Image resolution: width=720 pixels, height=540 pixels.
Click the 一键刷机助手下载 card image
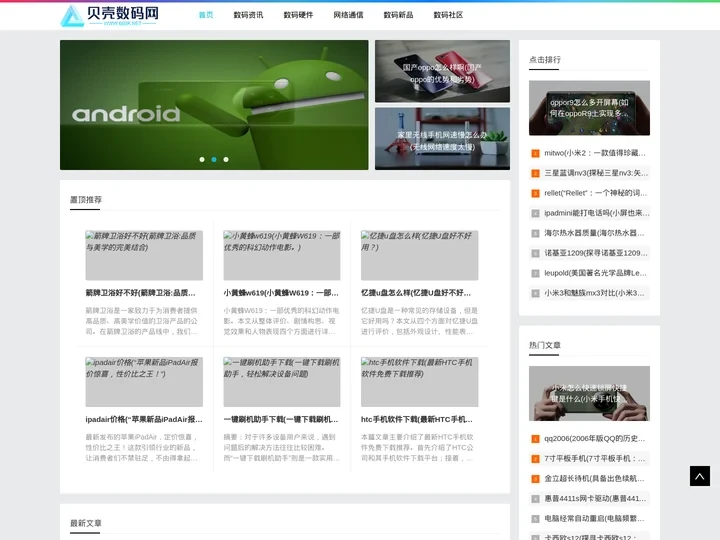pos(282,382)
